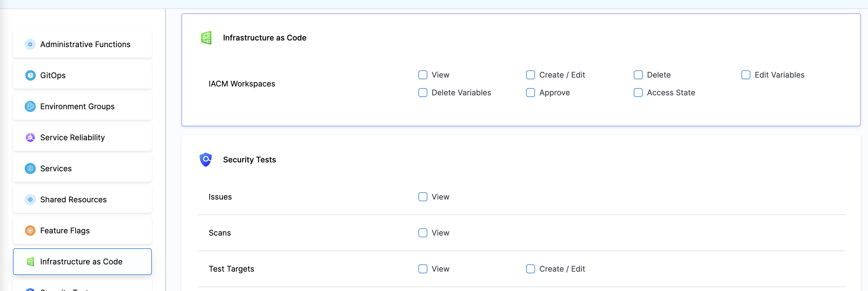This screenshot has width=868, height=291.
Task: Click the GitOps sidebar icon
Action: click(30, 75)
